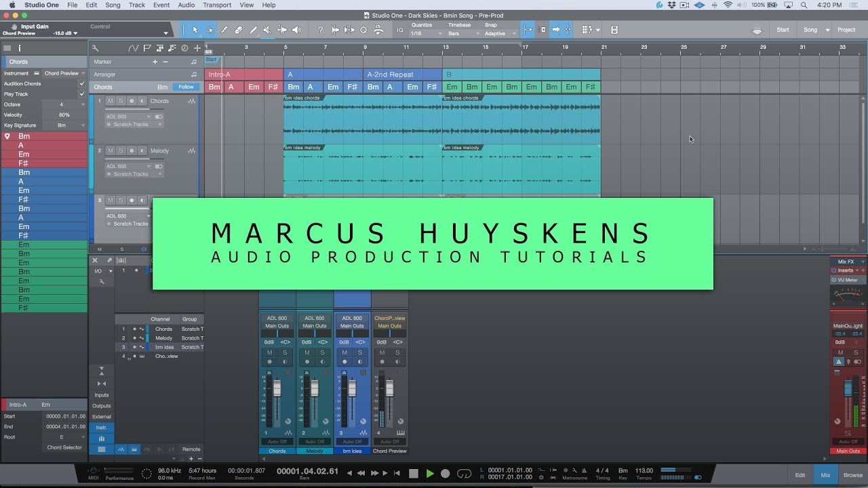Select the Eraser tool
This screenshot has height=488, width=868.
tap(239, 30)
